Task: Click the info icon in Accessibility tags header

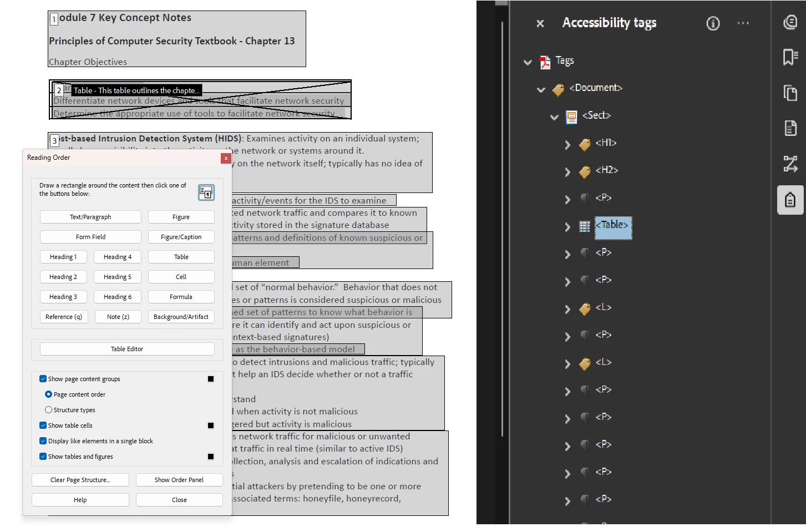Action: (x=713, y=23)
